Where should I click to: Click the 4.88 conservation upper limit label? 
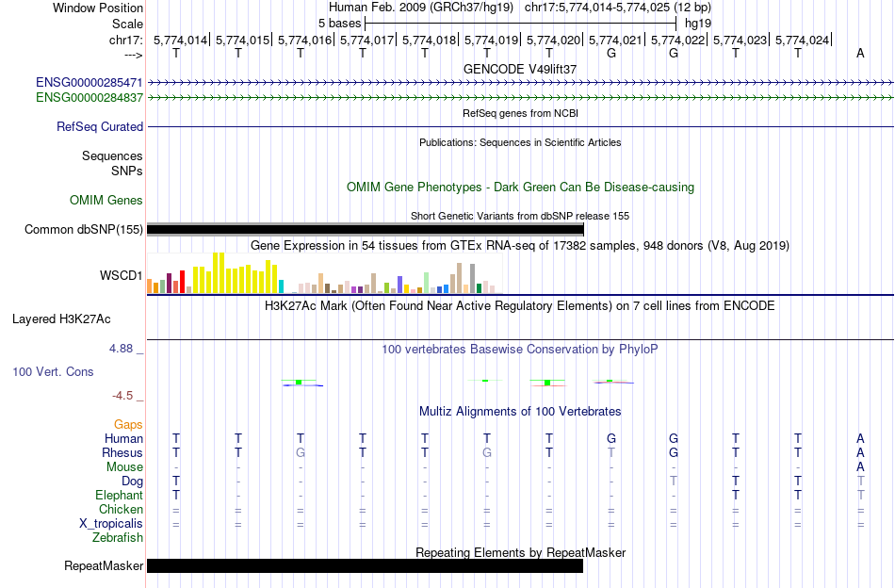pyautogui.click(x=121, y=349)
